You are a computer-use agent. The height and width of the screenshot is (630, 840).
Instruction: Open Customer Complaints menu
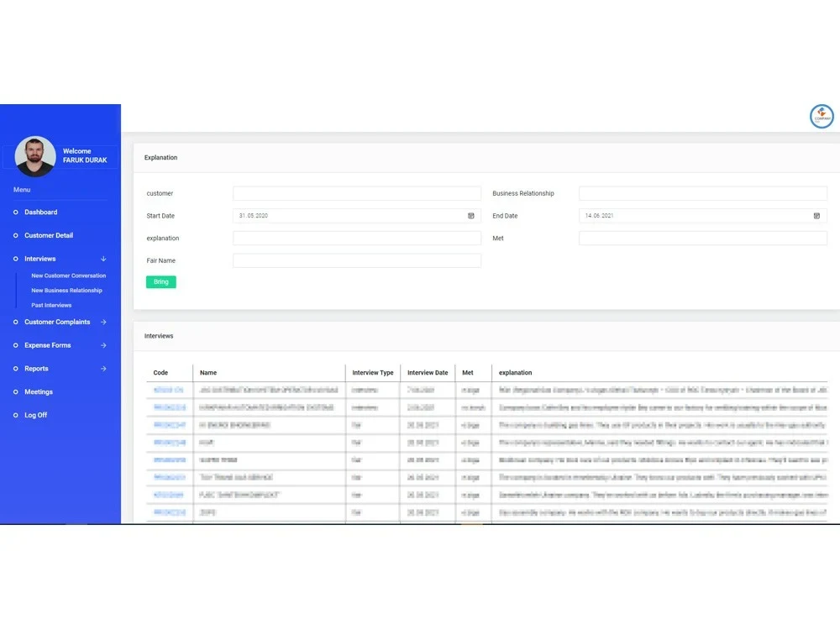[57, 322]
